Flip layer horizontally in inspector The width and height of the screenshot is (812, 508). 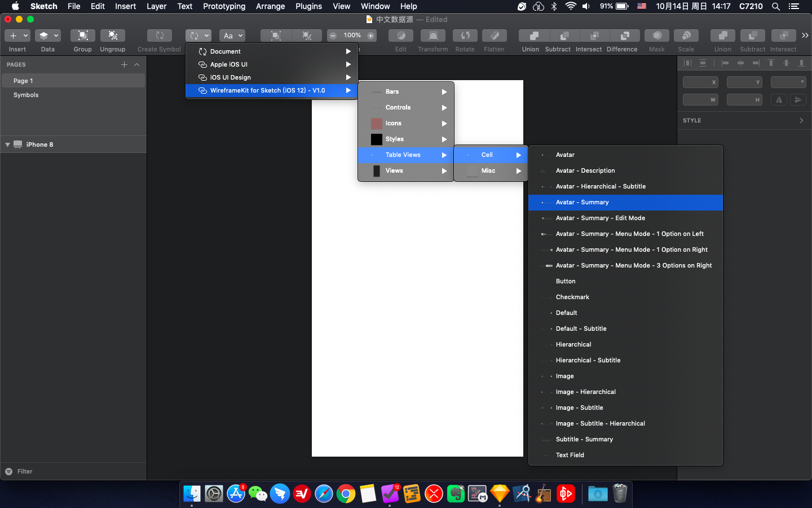(x=779, y=100)
